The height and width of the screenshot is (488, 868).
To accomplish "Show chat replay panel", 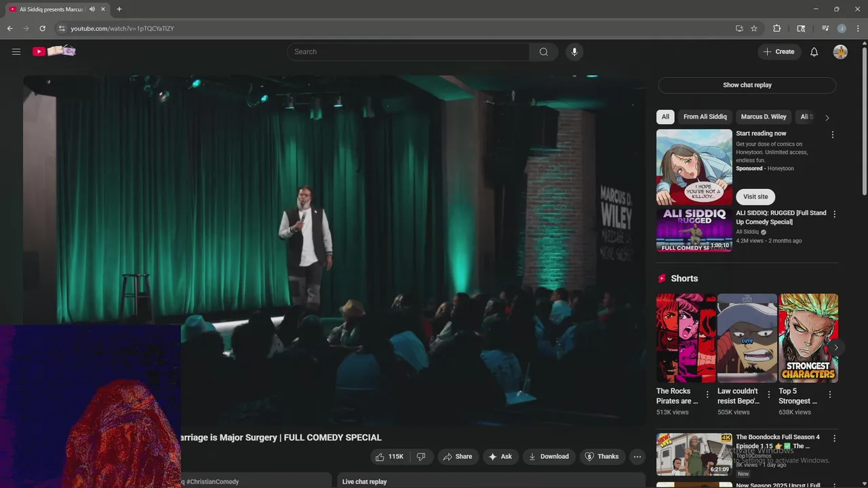I will [x=747, y=85].
